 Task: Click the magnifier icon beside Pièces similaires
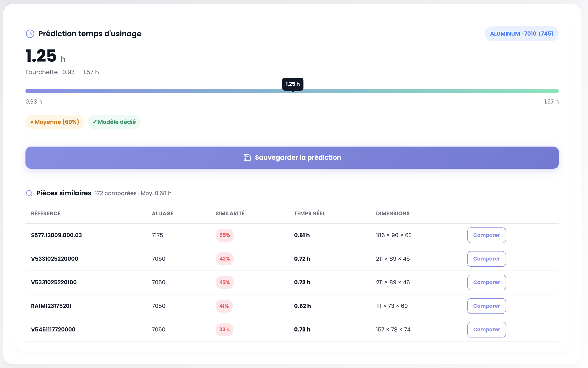29,193
